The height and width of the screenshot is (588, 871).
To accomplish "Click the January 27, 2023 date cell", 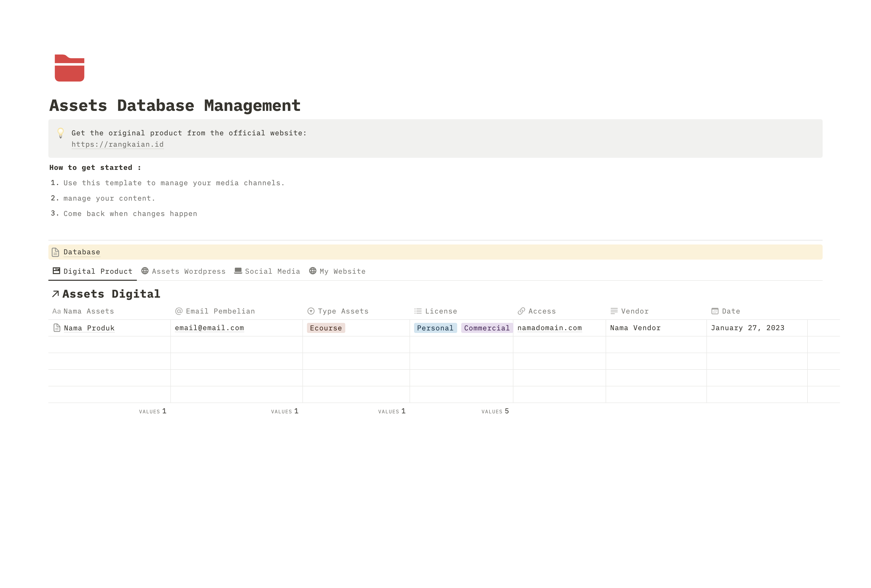I will point(747,328).
